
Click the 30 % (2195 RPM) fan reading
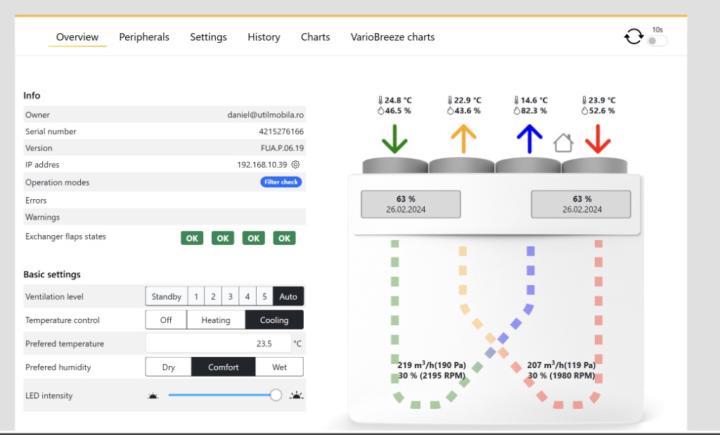432,376
